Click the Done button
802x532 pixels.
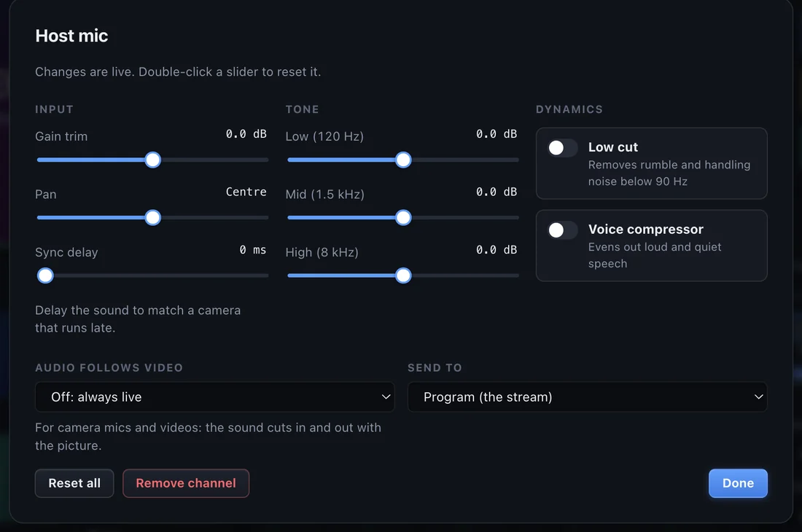coord(738,483)
